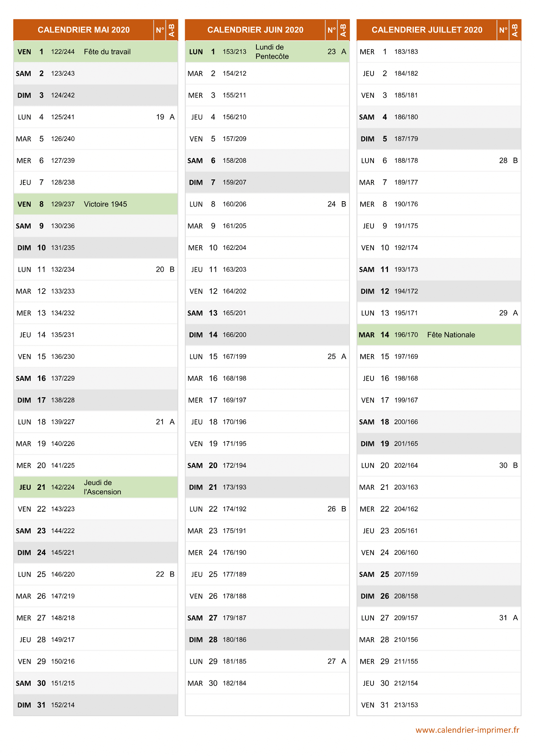Click the N° column header for May
The width and height of the screenshot is (535, 756).
point(160,30)
